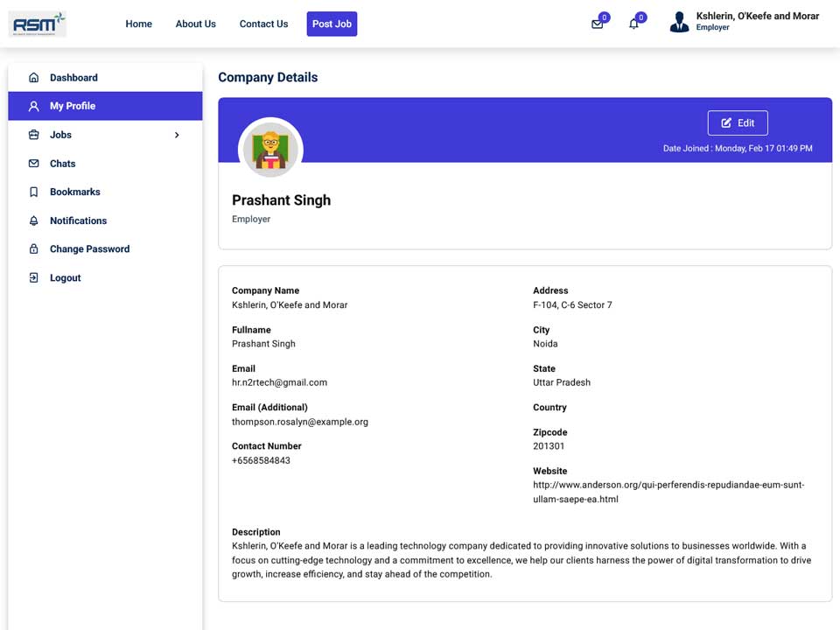Open the About Us page
The image size is (840, 630).
195,24
